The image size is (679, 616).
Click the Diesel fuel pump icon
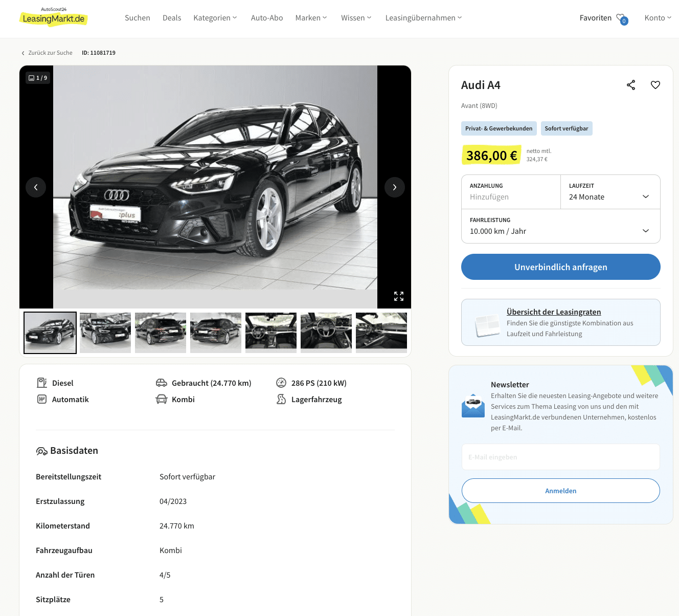click(x=42, y=383)
